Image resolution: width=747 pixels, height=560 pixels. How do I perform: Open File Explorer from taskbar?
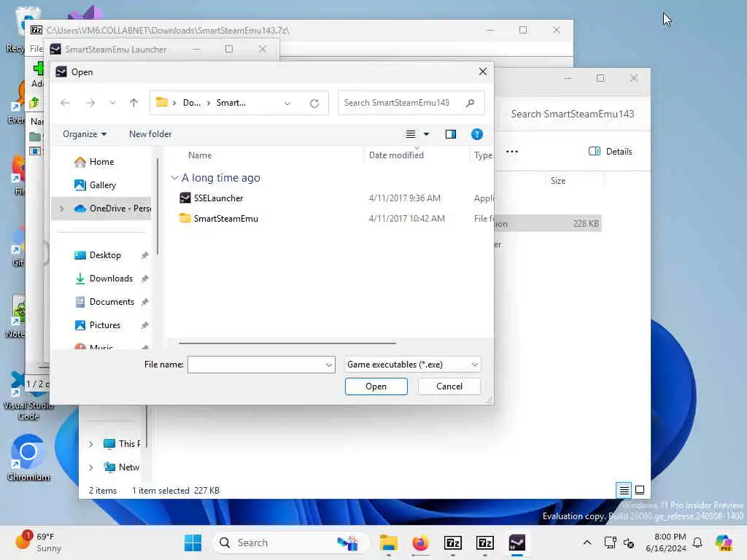(x=389, y=542)
